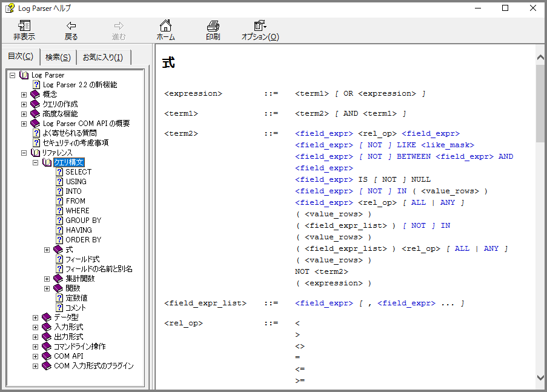Expand the 入力形式 tree node
The width and height of the screenshot is (547, 392).
(35, 327)
